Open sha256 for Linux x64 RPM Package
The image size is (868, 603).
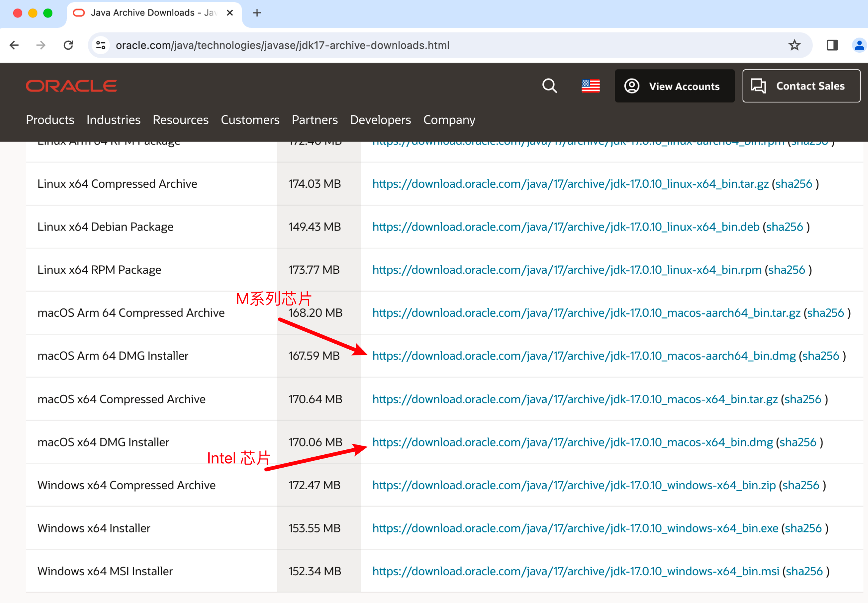tap(786, 270)
